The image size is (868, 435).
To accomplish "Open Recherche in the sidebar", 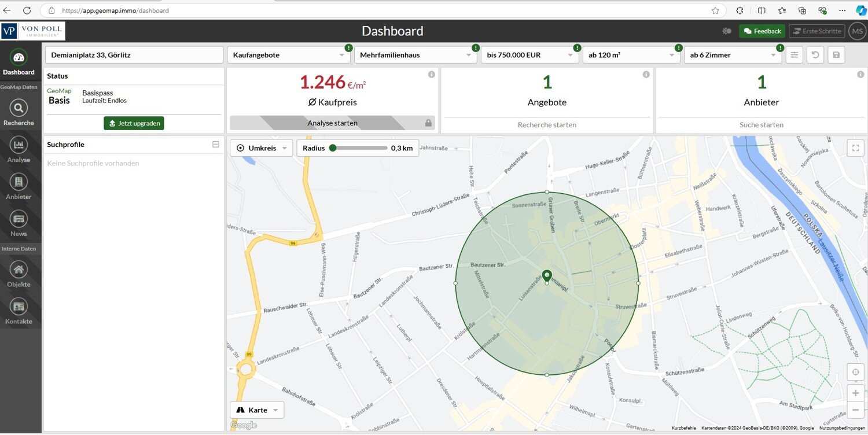I will coord(19,113).
